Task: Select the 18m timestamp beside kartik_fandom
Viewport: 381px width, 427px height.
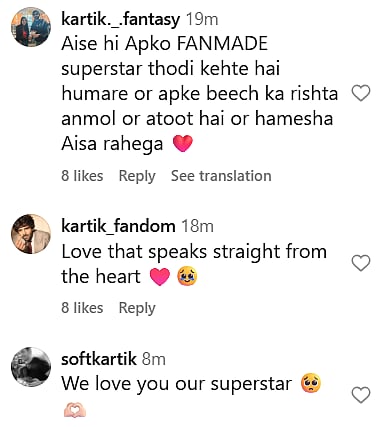Action: [197, 226]
